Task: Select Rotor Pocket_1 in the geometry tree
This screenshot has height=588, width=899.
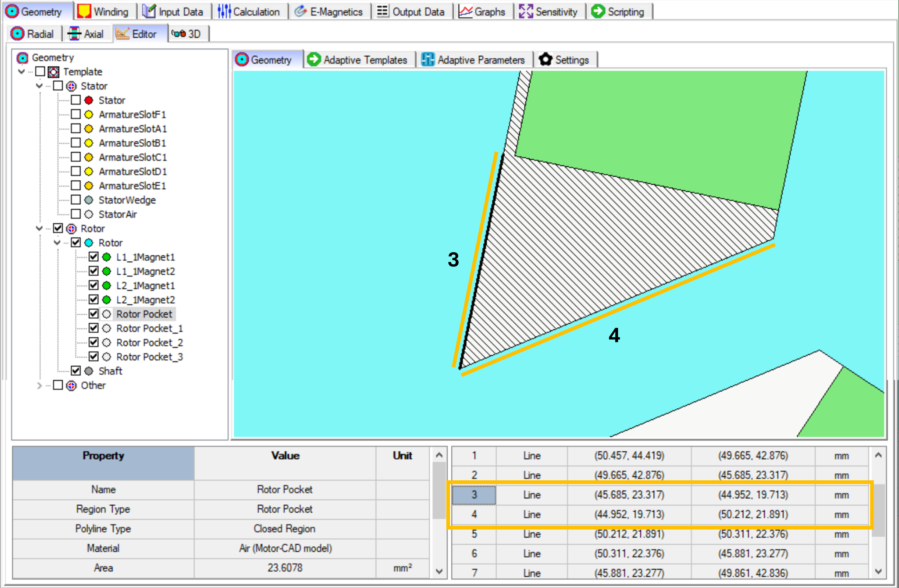Action: pyautogui.click(x=150, y=328)
